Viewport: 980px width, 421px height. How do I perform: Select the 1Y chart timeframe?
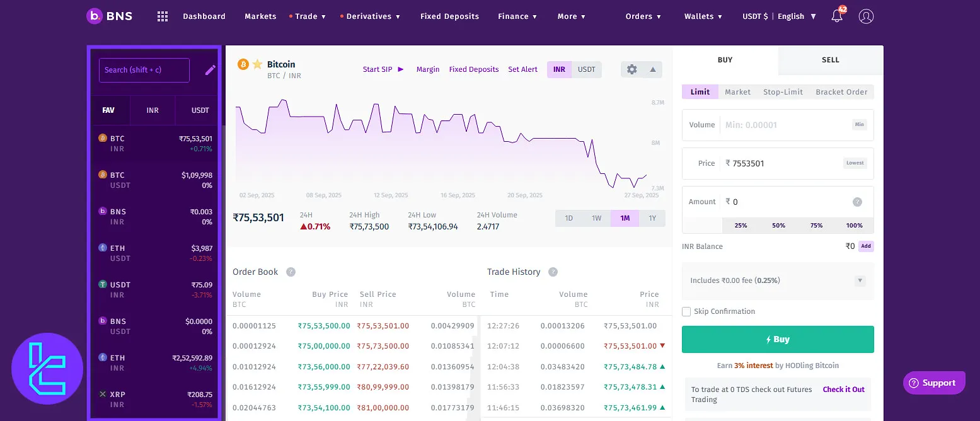click(x=652, y=217)
